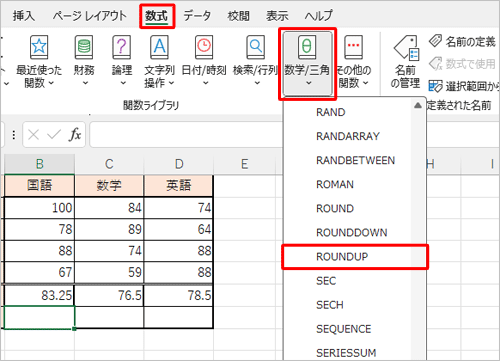Select column E header

pos(245,164)
